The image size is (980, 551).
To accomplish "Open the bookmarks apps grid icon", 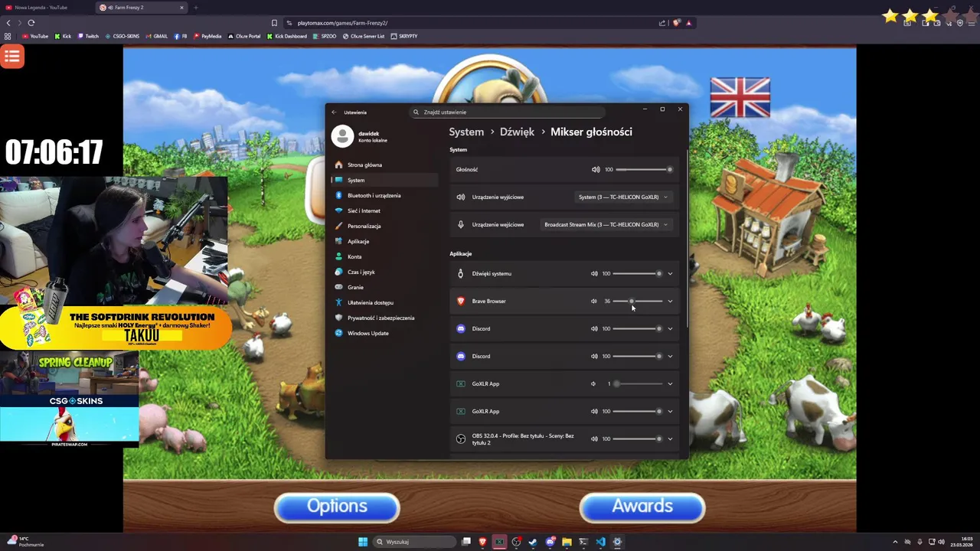I will click(x=8, y=36).
